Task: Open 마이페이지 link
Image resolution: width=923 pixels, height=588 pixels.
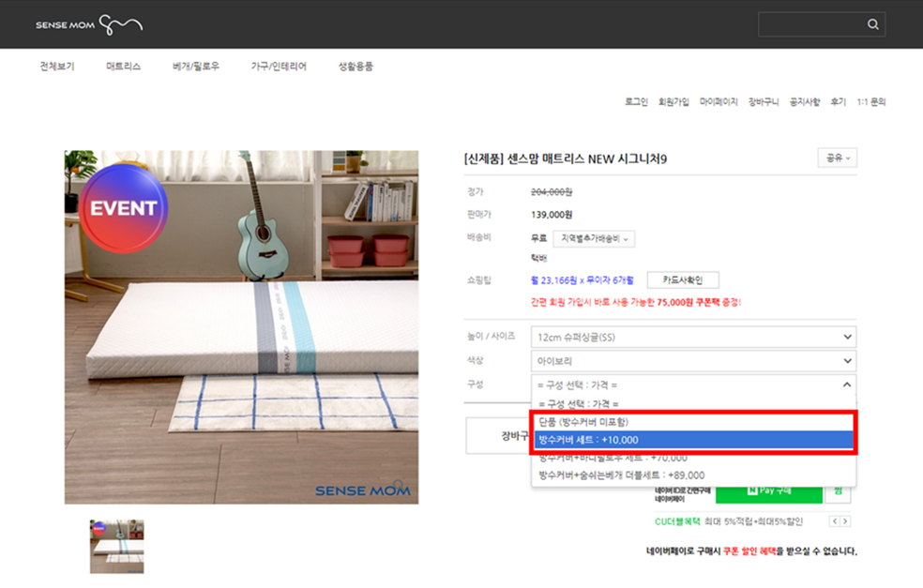Action: click(719, 102)
